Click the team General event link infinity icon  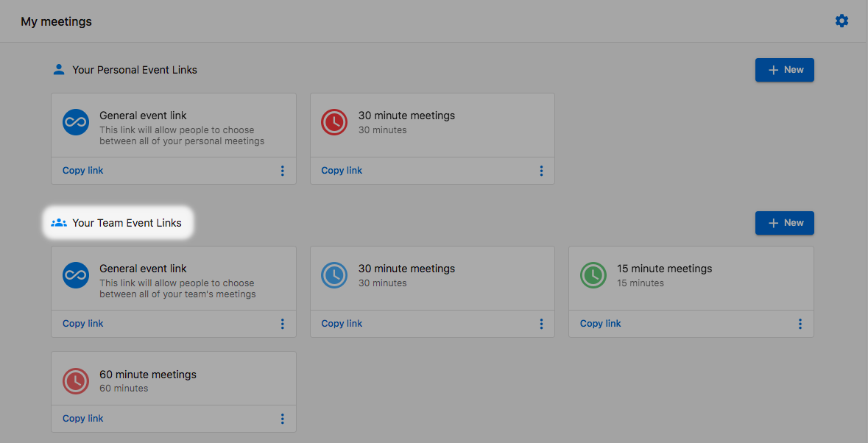[76, 275]
